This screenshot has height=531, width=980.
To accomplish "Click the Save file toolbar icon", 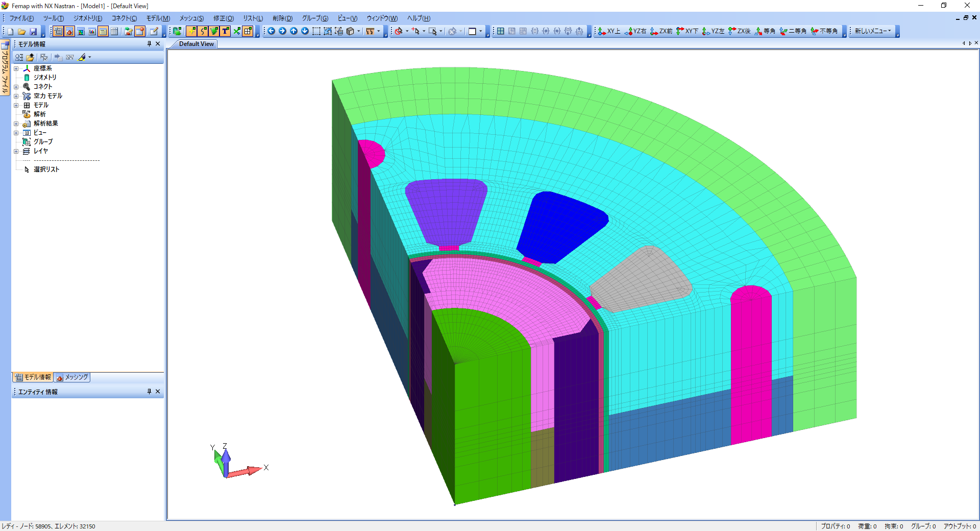I will (33, 32).
